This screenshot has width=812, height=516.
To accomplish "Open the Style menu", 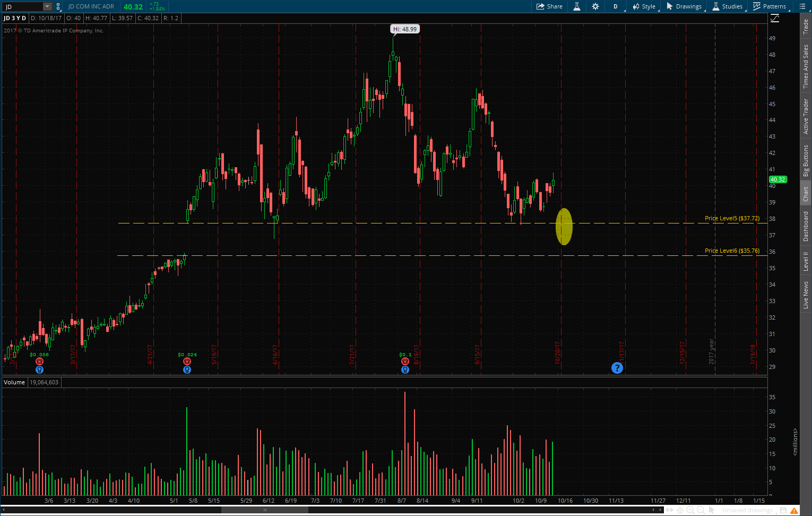I will (644, 6).
